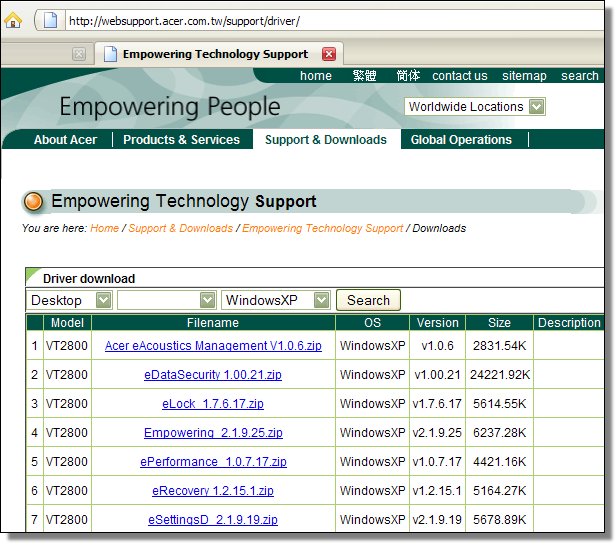
Task: Click the search link in top navigation
Action: 580,76
